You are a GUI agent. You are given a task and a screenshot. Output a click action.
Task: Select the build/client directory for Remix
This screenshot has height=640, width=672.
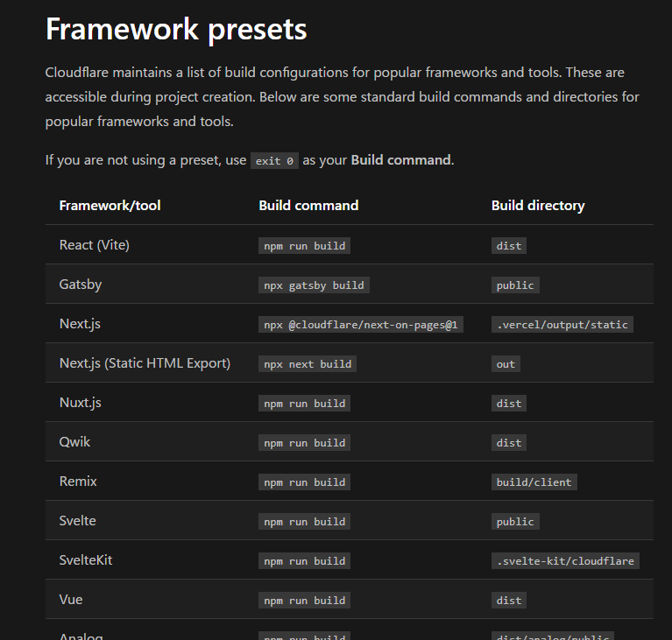point(534,482)
